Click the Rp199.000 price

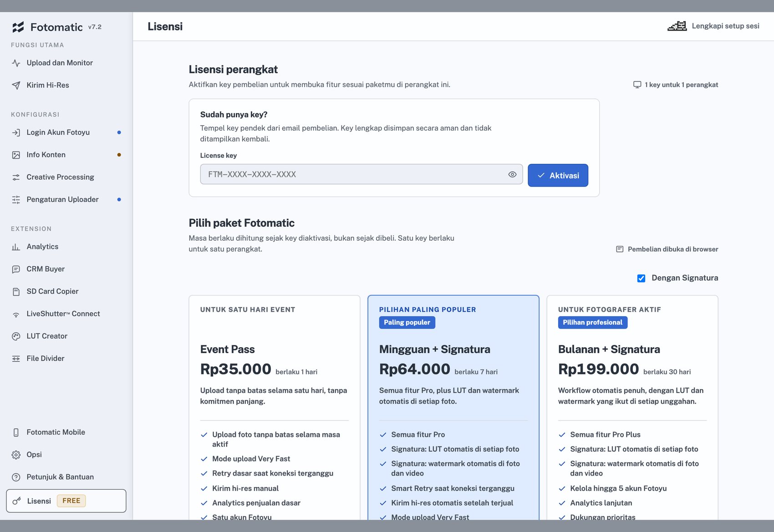pos(599,369)
